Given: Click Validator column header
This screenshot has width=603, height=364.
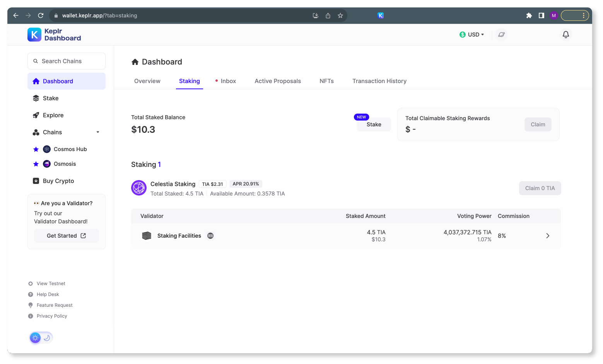Looking at the screenshot, I should (x=152, y=216).
